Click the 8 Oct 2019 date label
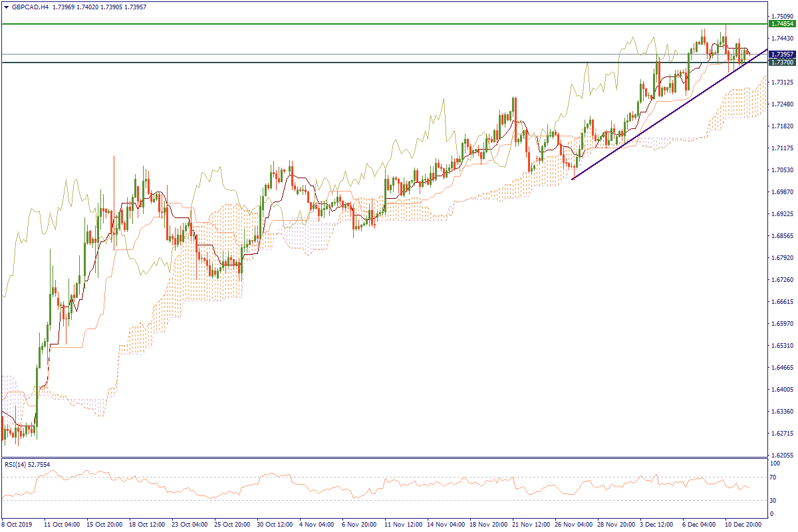This screenshot has width=798, height=532. pos(18,524)
